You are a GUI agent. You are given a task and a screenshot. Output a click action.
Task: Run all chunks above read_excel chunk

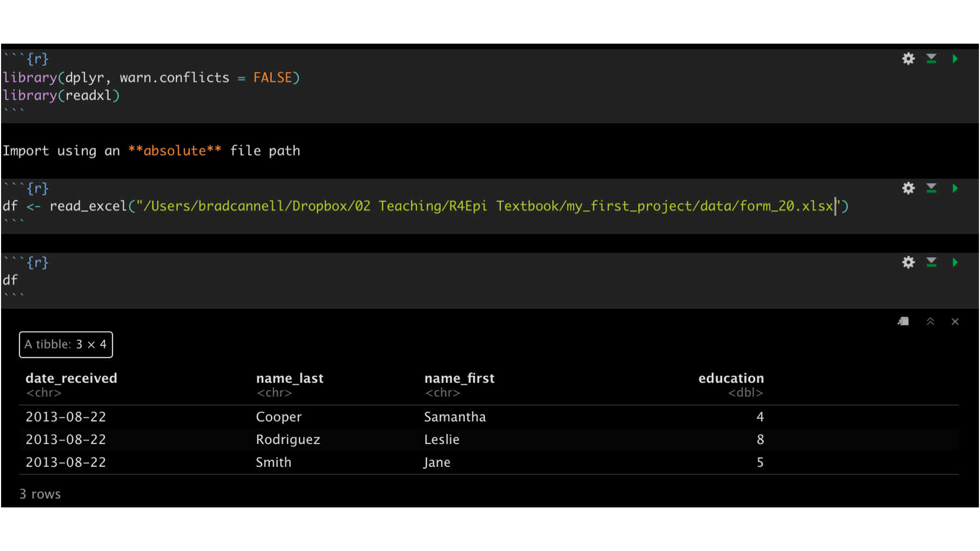point(931,188)
